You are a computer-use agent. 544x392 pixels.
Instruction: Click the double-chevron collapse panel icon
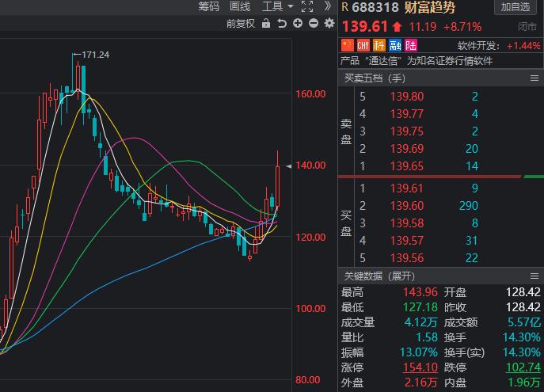pyautogui.click(x=328, y=6)
